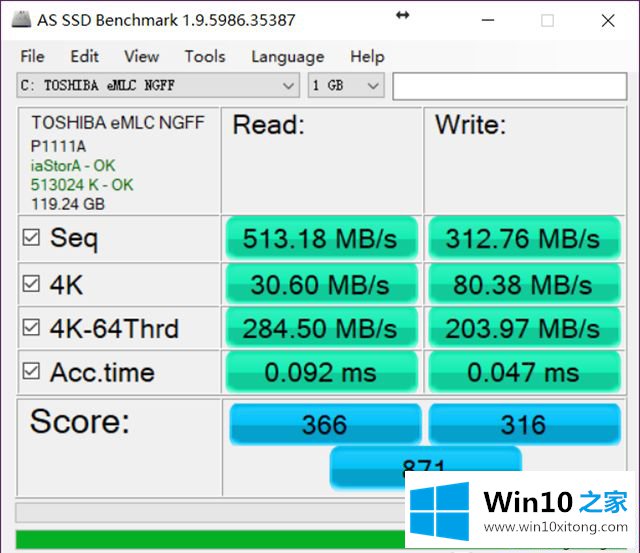Toggle the Acc.time test checkbox
This screenshot has height=553, width=640.
31,371
